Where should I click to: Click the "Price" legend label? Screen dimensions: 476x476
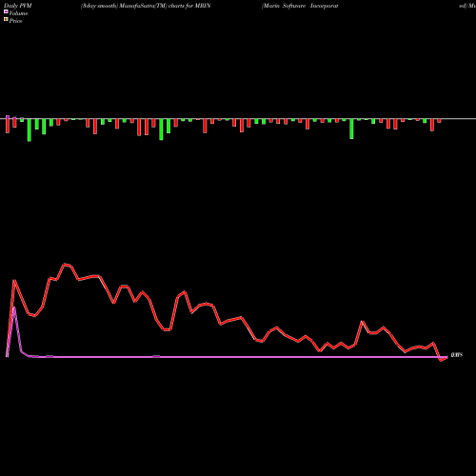click(x=15, y=21)
